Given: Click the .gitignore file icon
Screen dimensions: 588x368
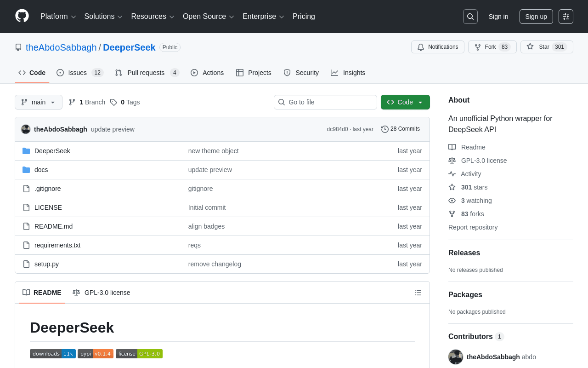Looking at the screenshot, I should (x=26, y=189).
